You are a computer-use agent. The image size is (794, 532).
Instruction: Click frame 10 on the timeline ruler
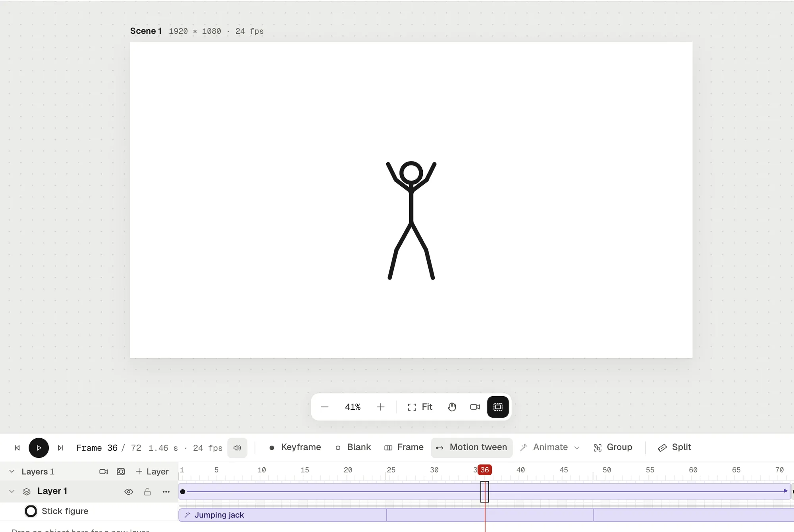click(262, 470)
